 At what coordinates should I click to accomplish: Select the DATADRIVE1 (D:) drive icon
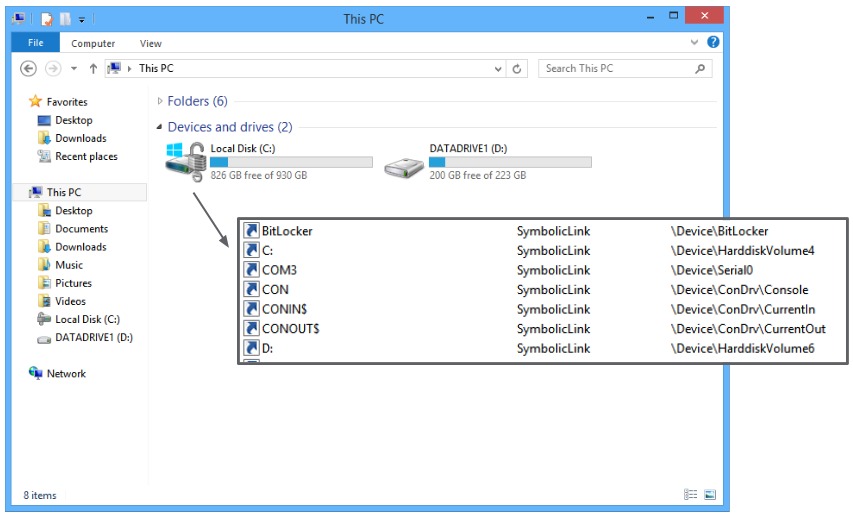(x=404, y=167)
